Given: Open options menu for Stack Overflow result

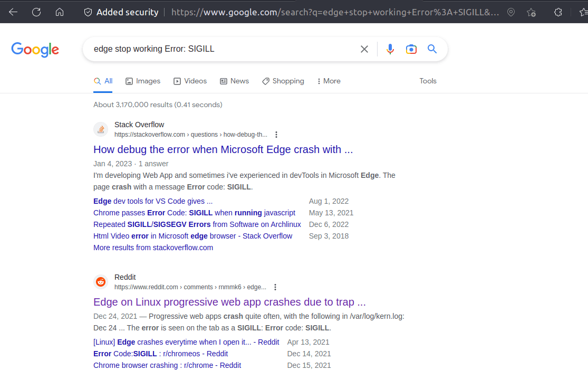Looking at the screenshot, I should 276,135.
